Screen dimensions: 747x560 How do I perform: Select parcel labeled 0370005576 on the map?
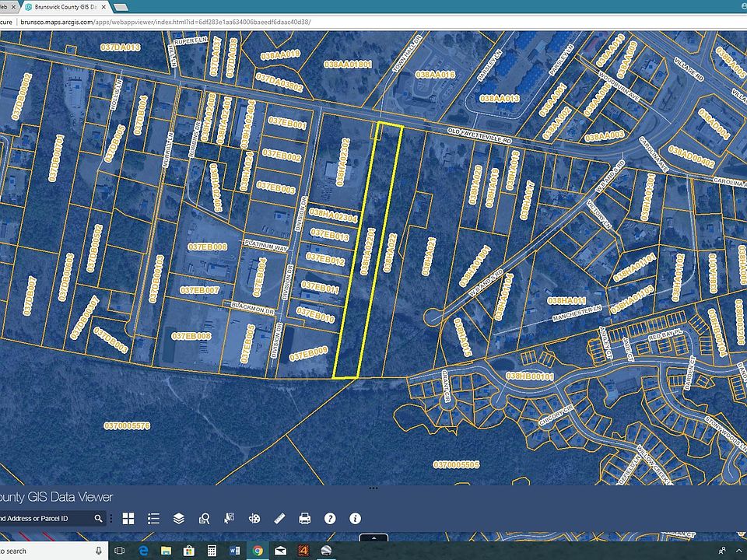click(127, 425)
